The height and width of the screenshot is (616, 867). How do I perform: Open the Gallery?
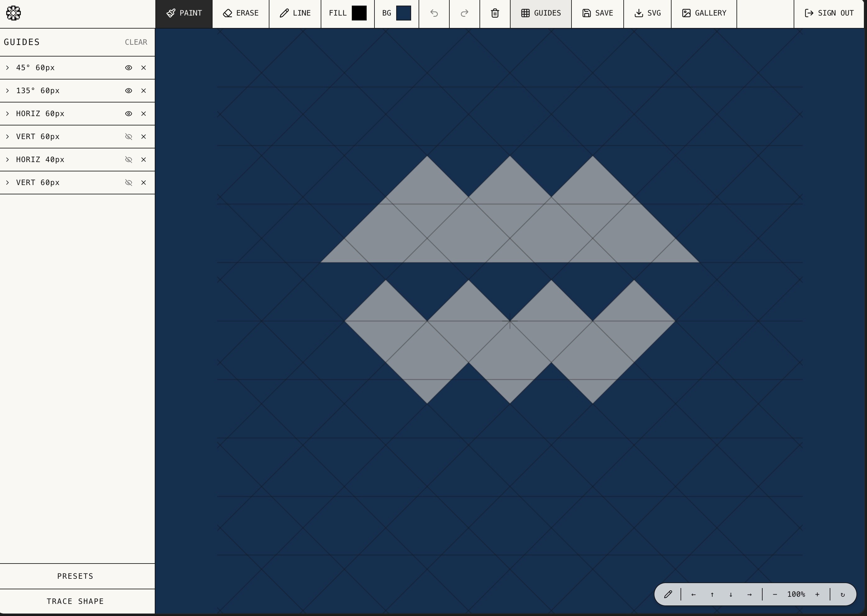pyautogui.click(x=704, y=13)
